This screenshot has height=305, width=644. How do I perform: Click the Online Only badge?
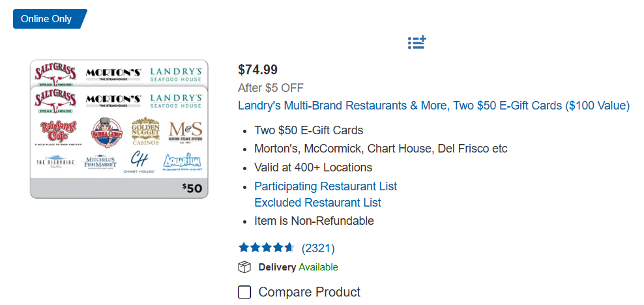click(47, 19)
